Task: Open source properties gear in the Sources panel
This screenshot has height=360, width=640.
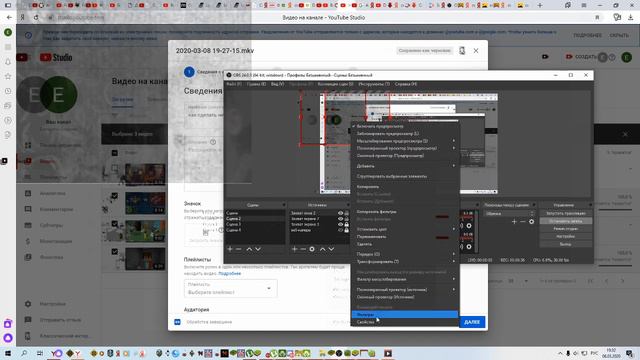Action: tap(312, 249)
